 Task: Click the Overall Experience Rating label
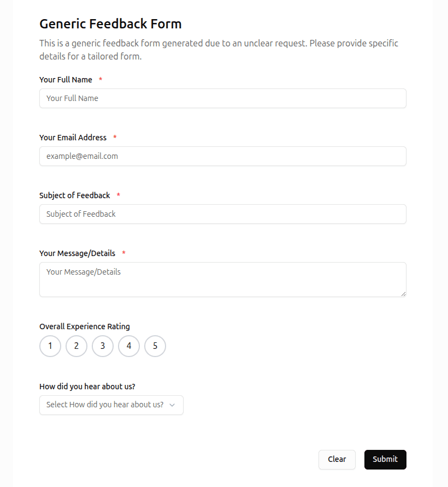pos(85,326)
